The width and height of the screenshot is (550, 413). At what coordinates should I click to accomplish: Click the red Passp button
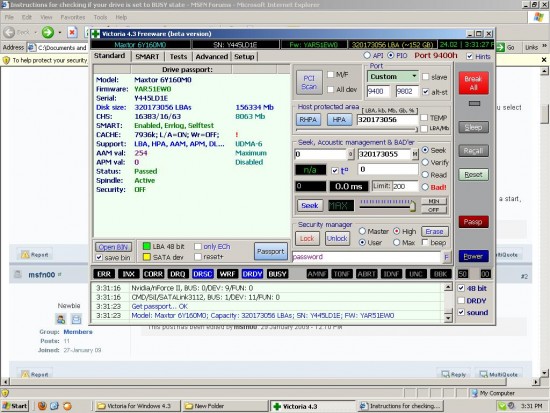point(473,222)
